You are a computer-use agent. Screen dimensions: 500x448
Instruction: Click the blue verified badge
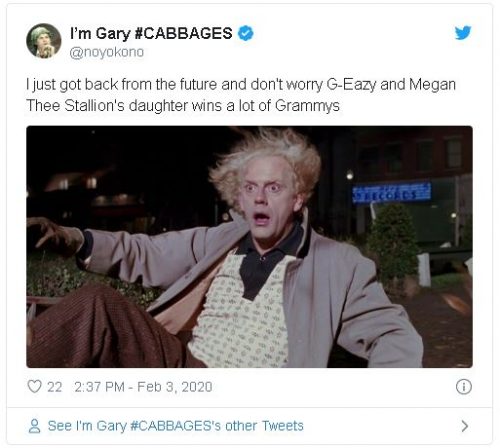(246, 33)
